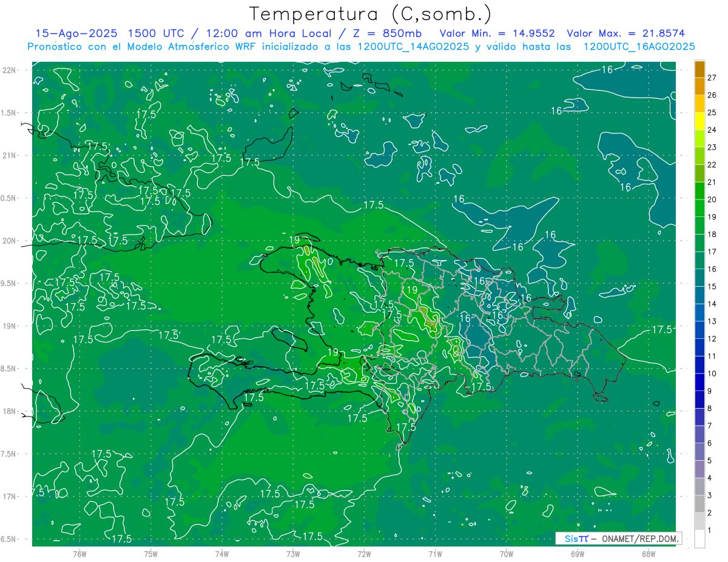Click the "69W" longitude axis label
The height and width of the screenshot is (562, 728).
[x=577, y=553]
